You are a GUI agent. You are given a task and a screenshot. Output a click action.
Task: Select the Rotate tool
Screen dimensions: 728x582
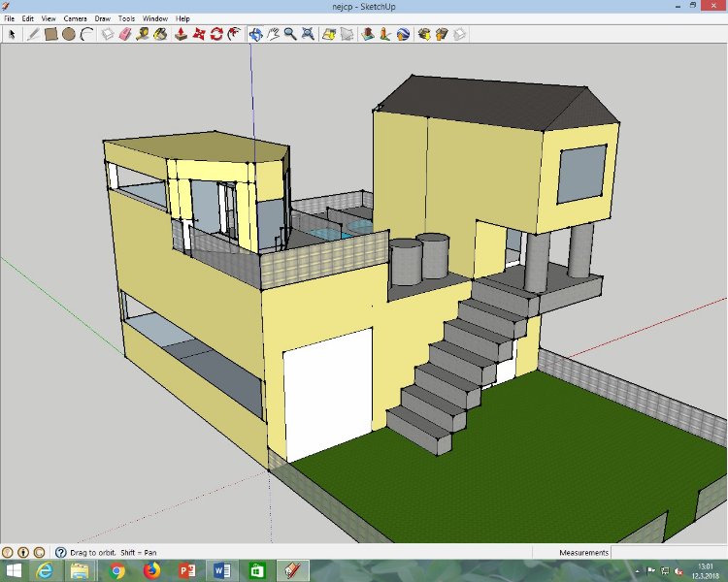tap(216, 34)
